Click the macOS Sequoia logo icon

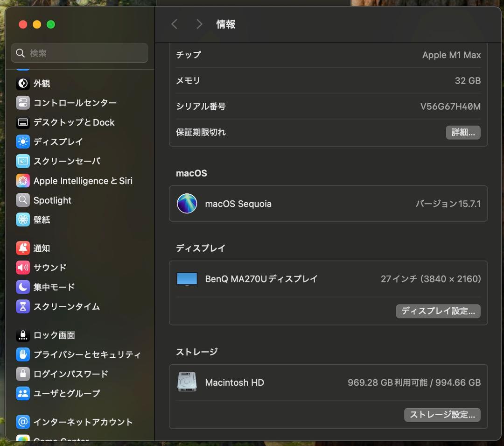coord(187,204)
